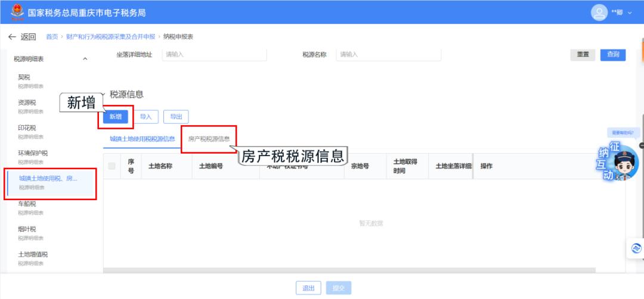
Task: Click the 导入 import button
Action: tap(145, 117)
